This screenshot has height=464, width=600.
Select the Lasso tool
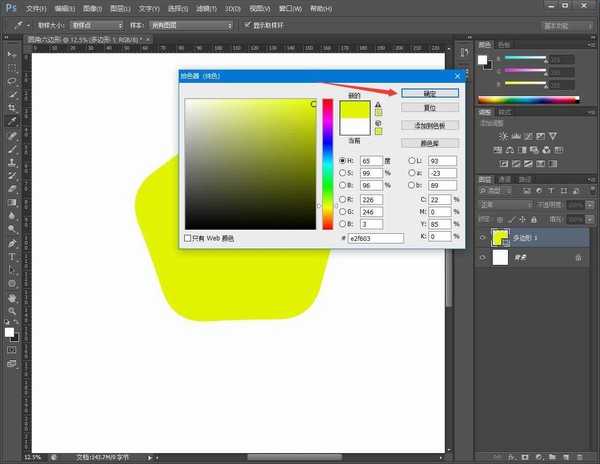(x=11, y=80)
